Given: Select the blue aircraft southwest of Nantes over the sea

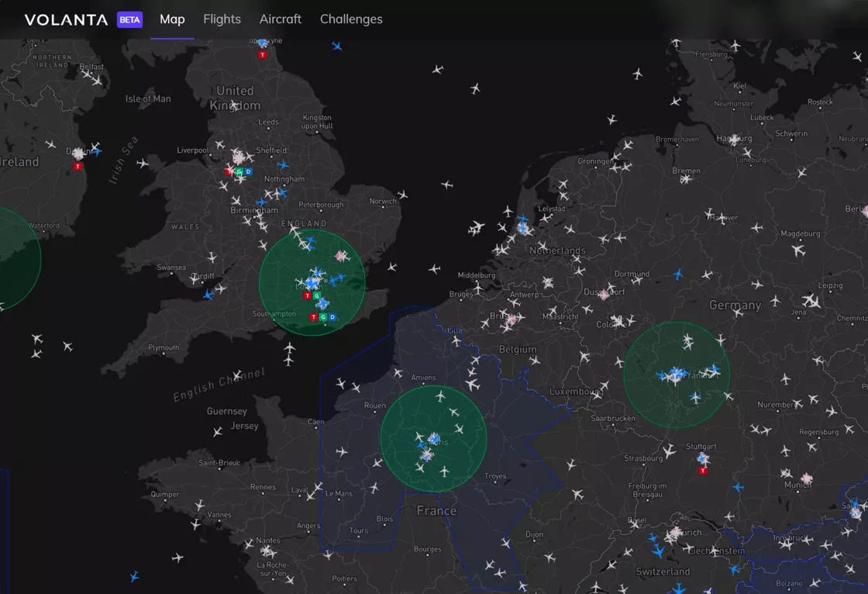Looking at the screenshot, I should (x=135, y=577).
